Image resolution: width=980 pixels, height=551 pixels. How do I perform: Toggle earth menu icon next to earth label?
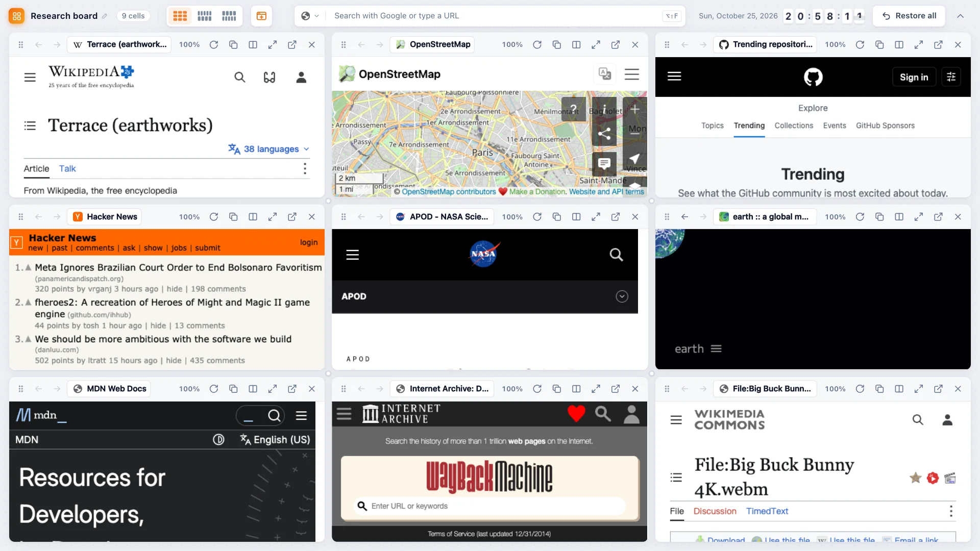point(716,349)
